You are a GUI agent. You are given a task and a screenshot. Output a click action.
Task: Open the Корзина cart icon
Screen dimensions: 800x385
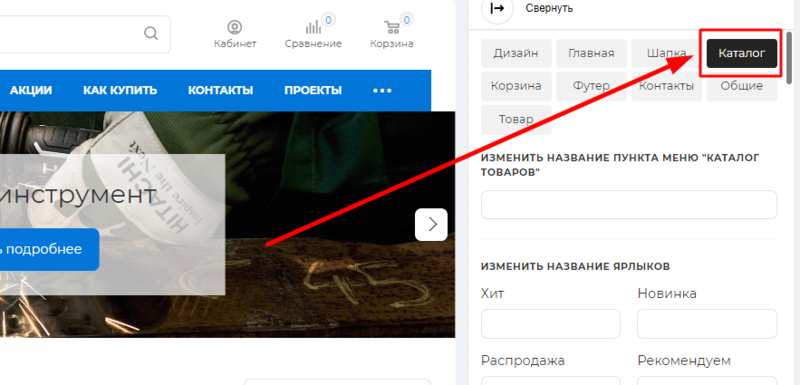tap(391, 27)
